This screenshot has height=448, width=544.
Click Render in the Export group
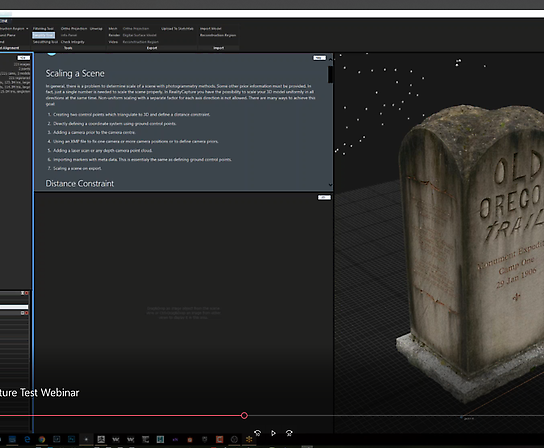114,35
